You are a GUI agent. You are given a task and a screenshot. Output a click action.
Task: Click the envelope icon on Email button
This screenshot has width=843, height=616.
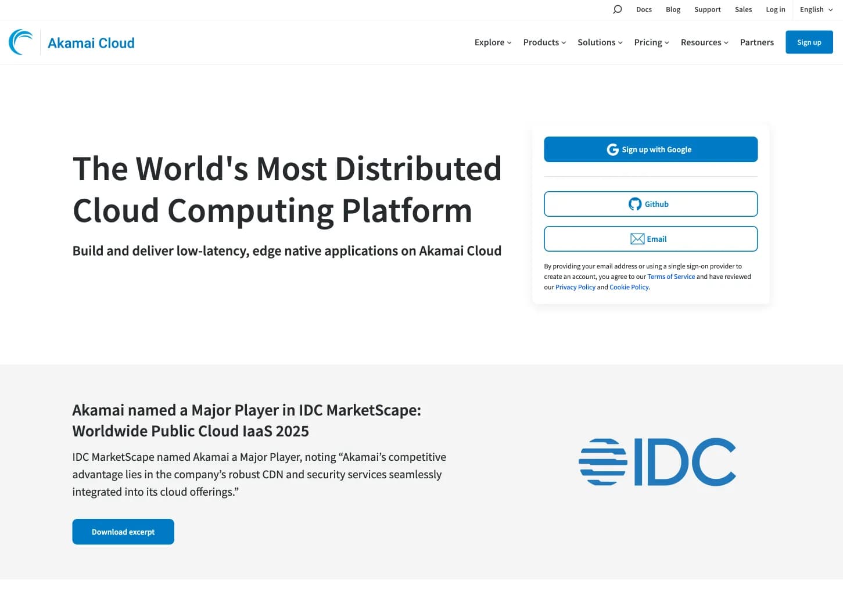637,239
